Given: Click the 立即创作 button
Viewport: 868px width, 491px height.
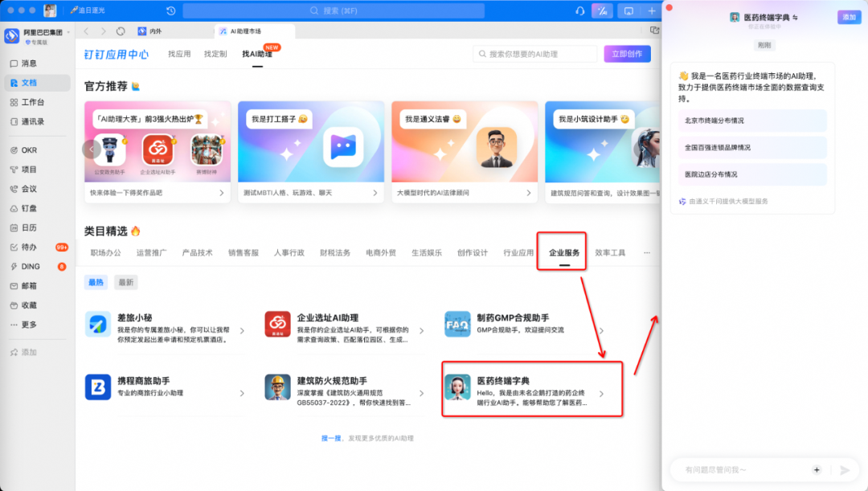Looking at the screenshot, I should coord(627,54).
